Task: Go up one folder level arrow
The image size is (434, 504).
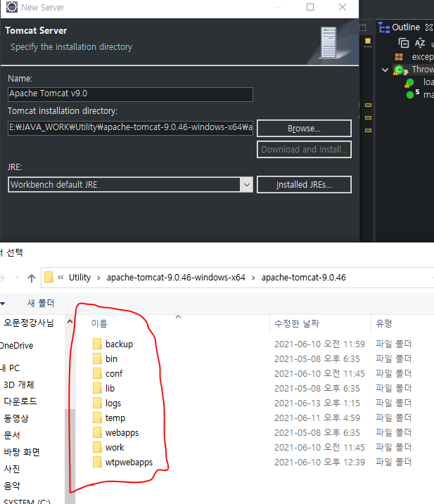Action: click(x=32, y=278)
